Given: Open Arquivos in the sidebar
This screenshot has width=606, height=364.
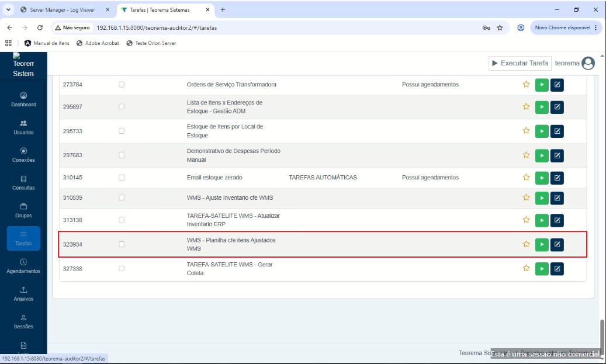Looking at the screenshot, I should click(x=23, y=294).
